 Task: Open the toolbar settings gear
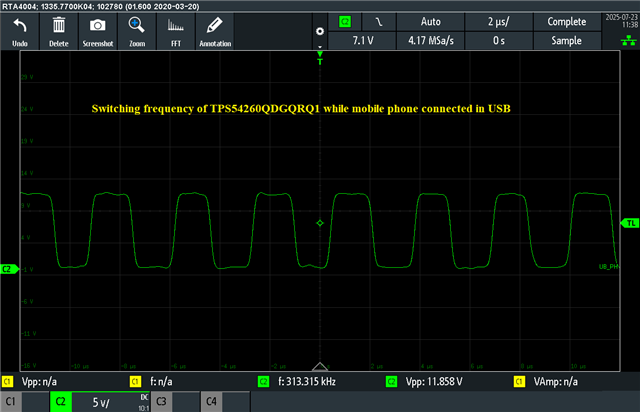[x=320, y=31]
